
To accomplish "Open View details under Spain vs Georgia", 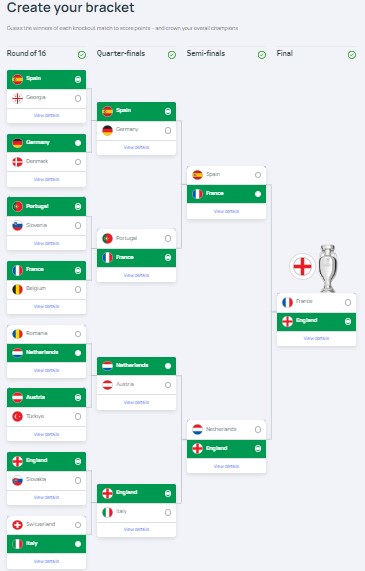I will click(46, 115).
